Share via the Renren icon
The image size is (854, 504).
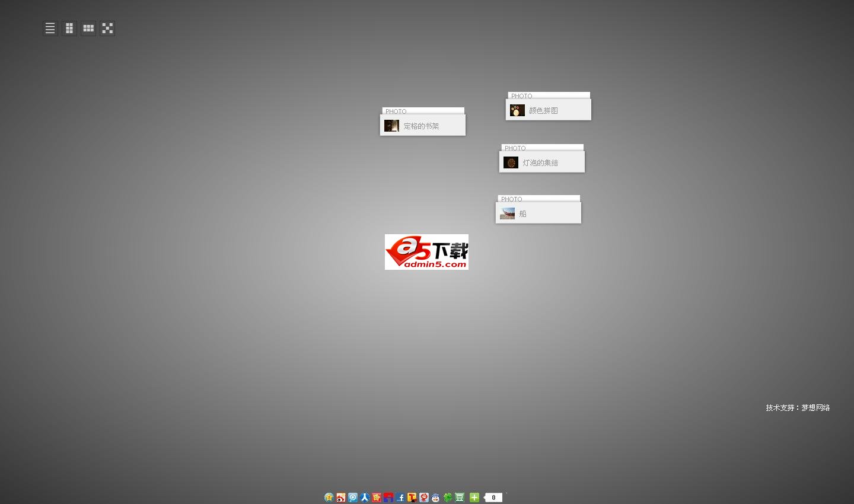[365, 497]
